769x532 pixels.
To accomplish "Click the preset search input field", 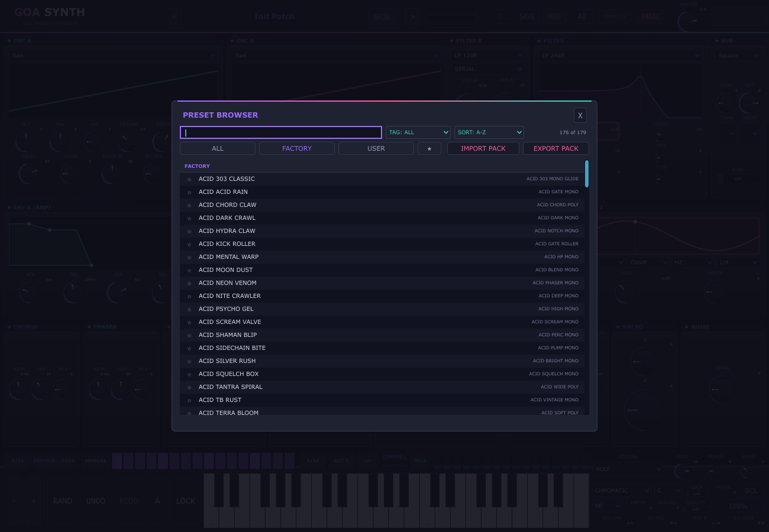I will pos(281,132).
